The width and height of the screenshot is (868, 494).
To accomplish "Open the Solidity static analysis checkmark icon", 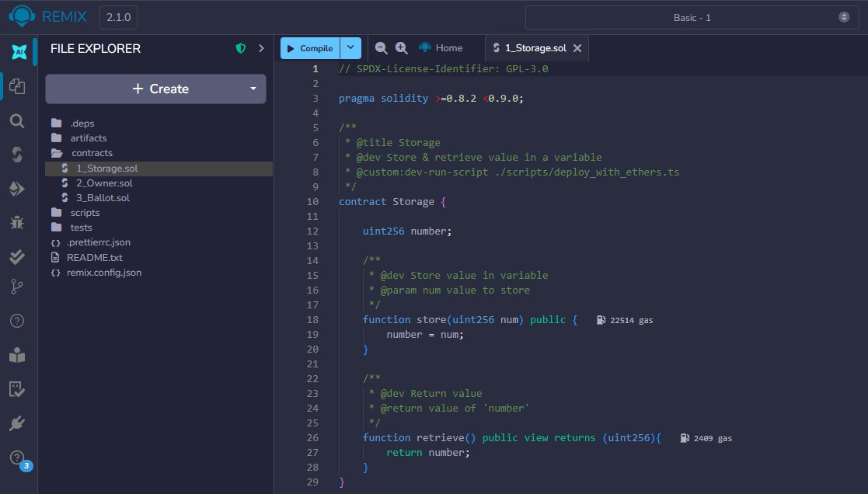I will [x=17, y=256].
